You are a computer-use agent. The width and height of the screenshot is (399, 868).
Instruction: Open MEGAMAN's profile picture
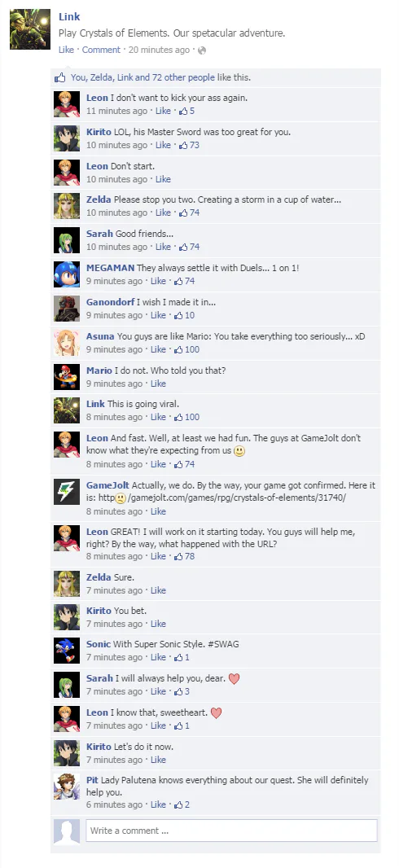pyautogui.click(x=67, y=274)
